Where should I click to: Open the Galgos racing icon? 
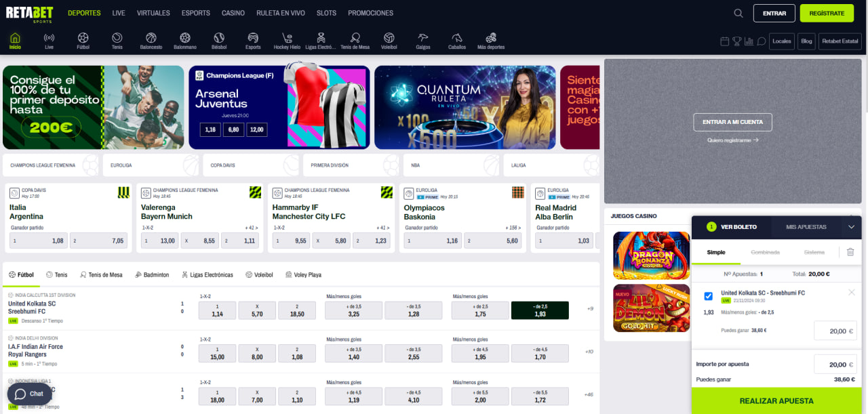point(423,41)
